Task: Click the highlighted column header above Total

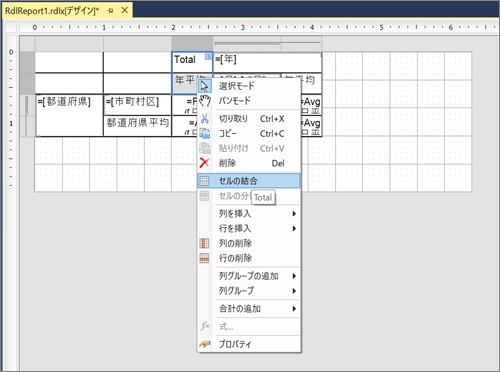Action: click(x=192, y=44)
